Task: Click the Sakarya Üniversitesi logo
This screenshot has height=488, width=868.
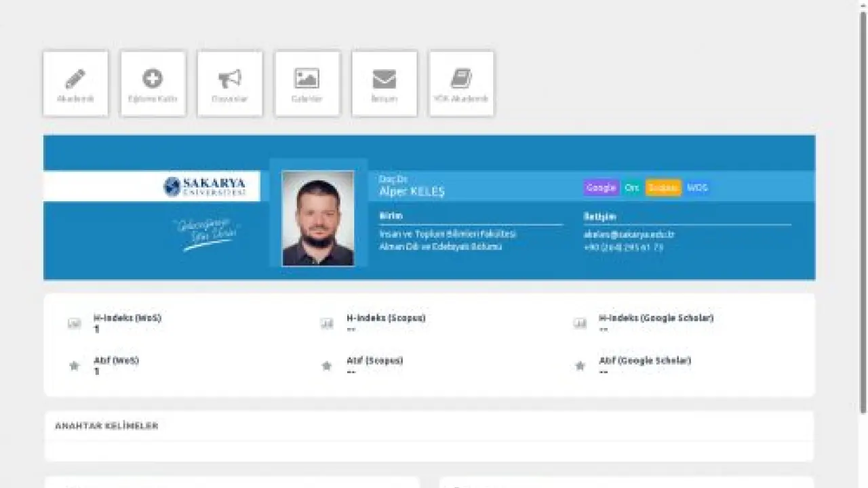Action: pos(205,186)
